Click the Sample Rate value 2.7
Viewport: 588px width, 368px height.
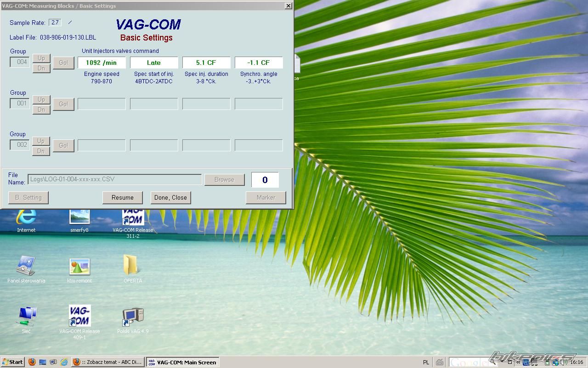pos(55,23)
